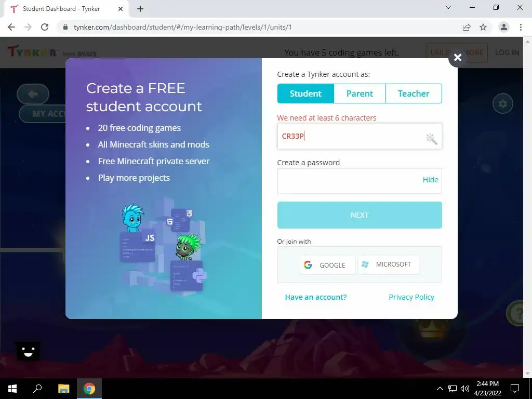Click the volume speaker icon

point(465,389)
